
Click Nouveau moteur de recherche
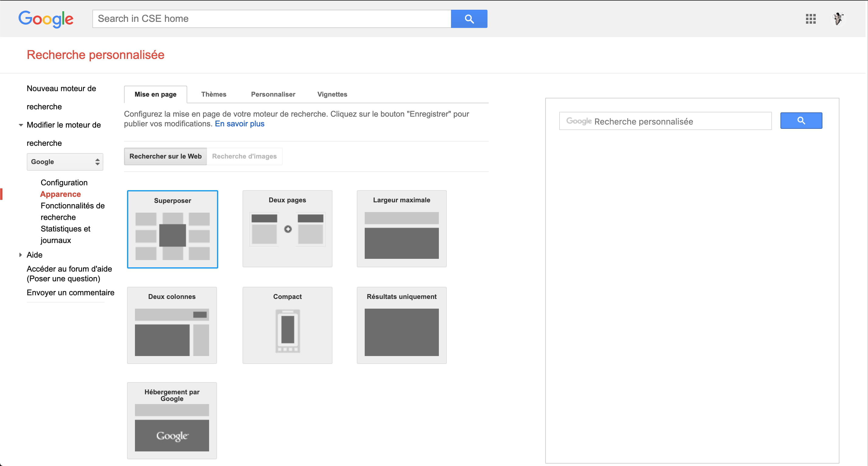61,97
